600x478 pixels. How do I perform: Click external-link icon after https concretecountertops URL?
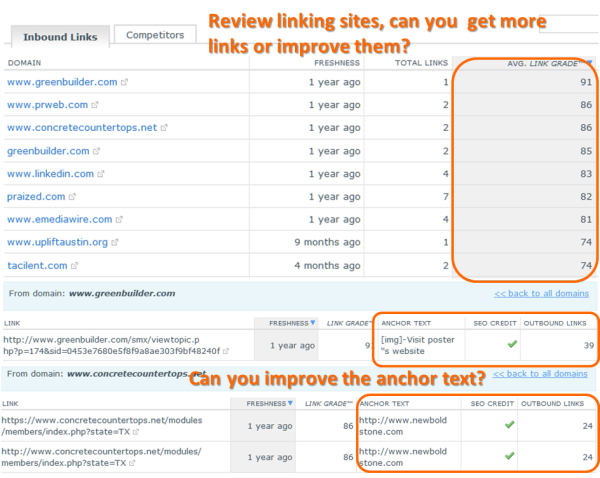point(136,432)
